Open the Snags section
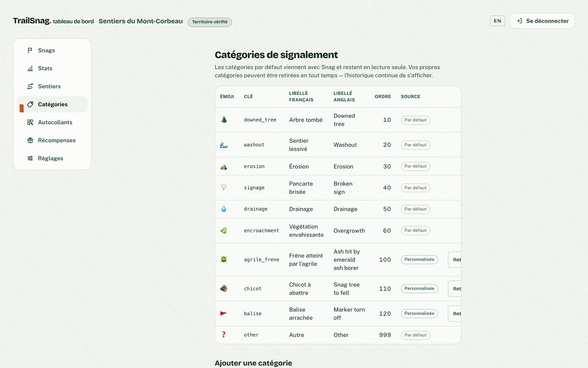The image size is (588, 368). coord(52,50)
